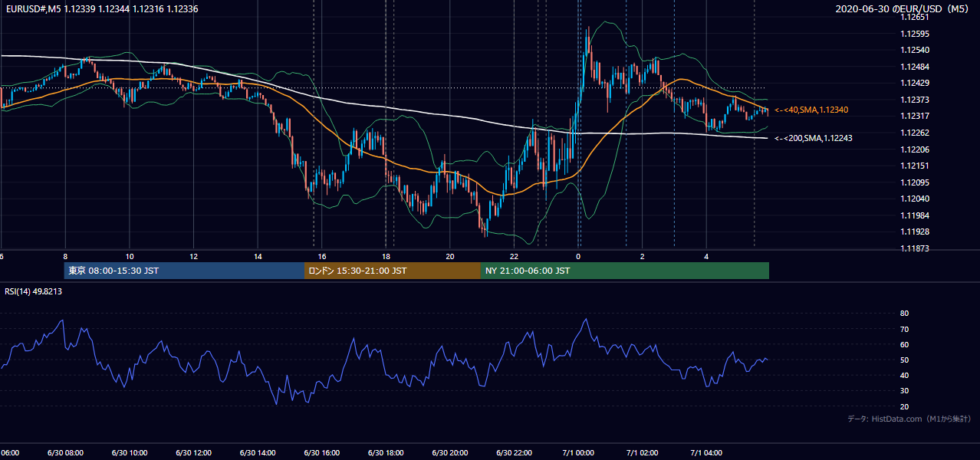Click the RSI(14) 49.8213 indicator label
The height and width of the screenshot is (460, 980).
click(34, 291)
